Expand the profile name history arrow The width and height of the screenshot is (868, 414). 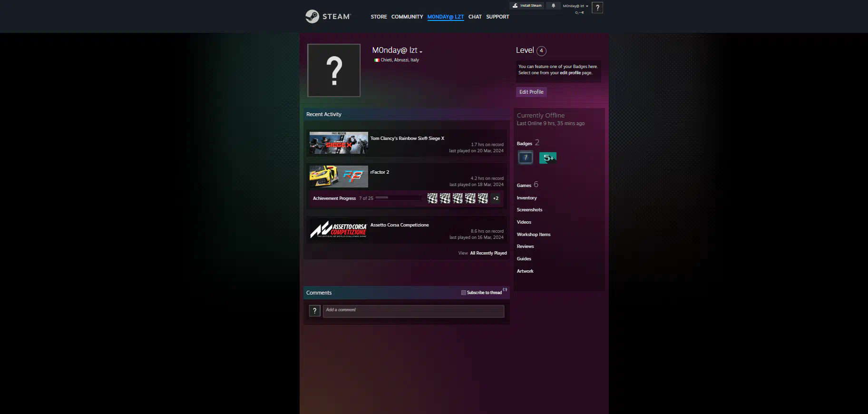421,52
